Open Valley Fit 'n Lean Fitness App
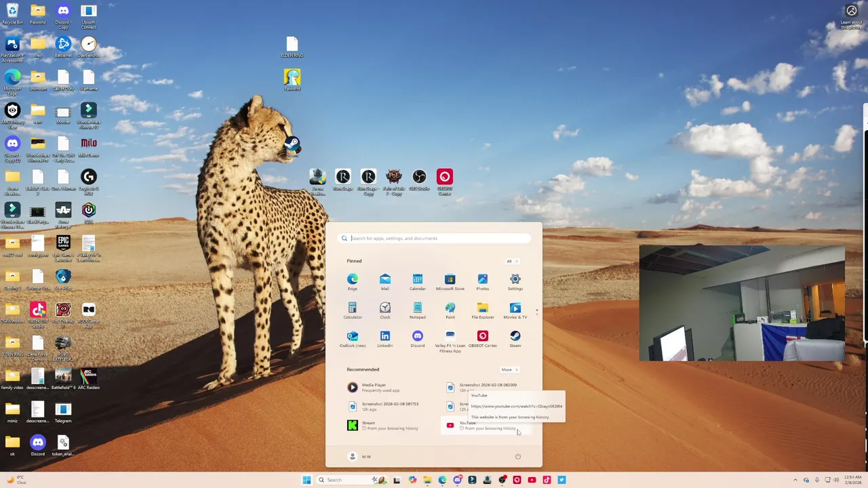Image resolution: width=868 pixels, height=488 pixels. pyautogui.click(x=450, y=342)
